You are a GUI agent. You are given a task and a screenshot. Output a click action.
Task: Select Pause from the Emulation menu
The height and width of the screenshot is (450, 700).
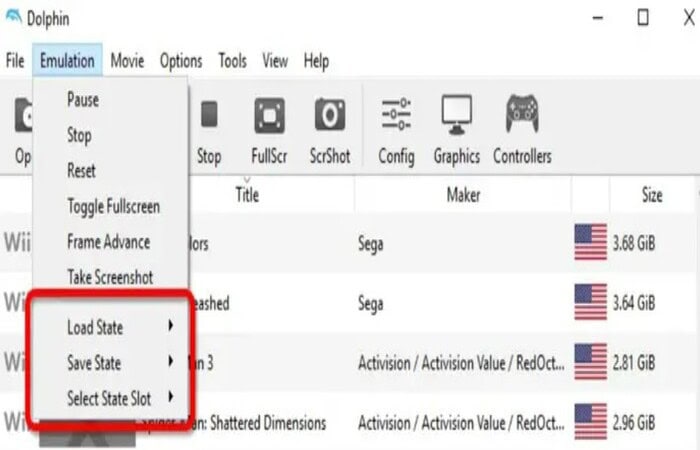coord(83,100)
